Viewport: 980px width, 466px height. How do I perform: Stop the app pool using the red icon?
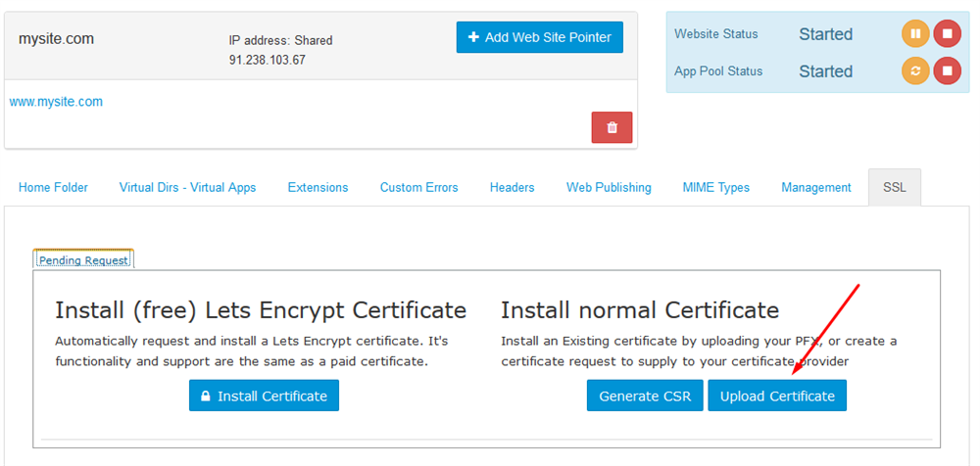948,71
